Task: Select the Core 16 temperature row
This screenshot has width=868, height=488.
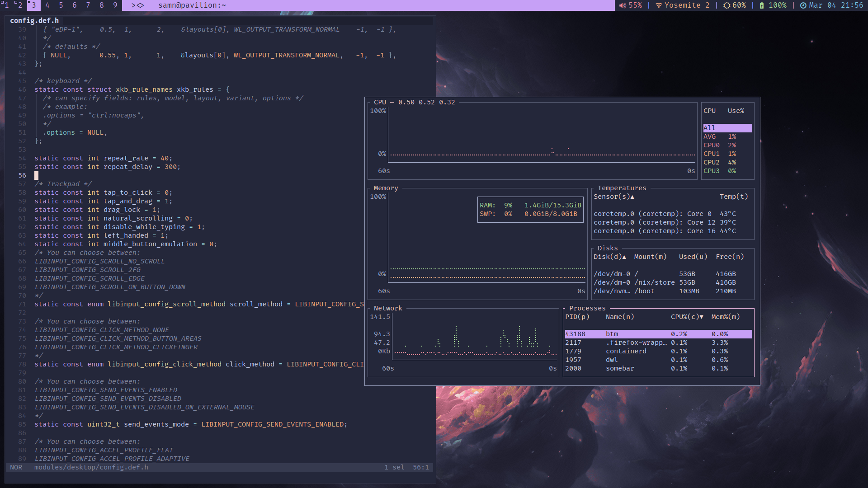Action: click(673, 231)
